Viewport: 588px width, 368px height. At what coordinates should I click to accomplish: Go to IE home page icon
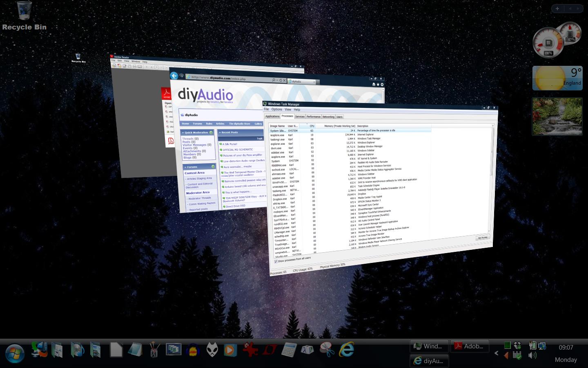[373, 84]
